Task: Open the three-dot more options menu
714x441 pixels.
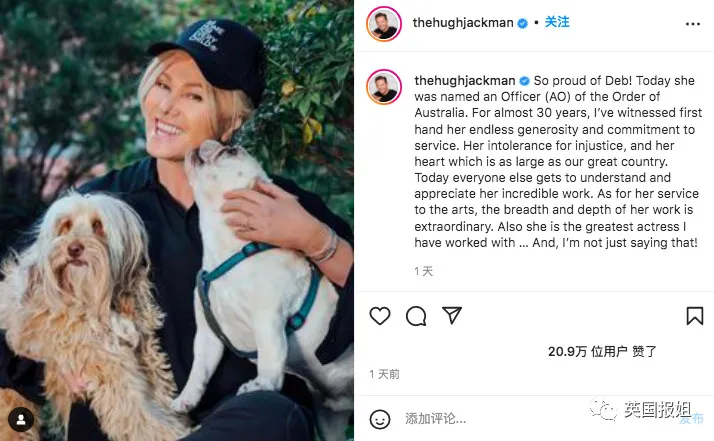Action: point(693,24)
